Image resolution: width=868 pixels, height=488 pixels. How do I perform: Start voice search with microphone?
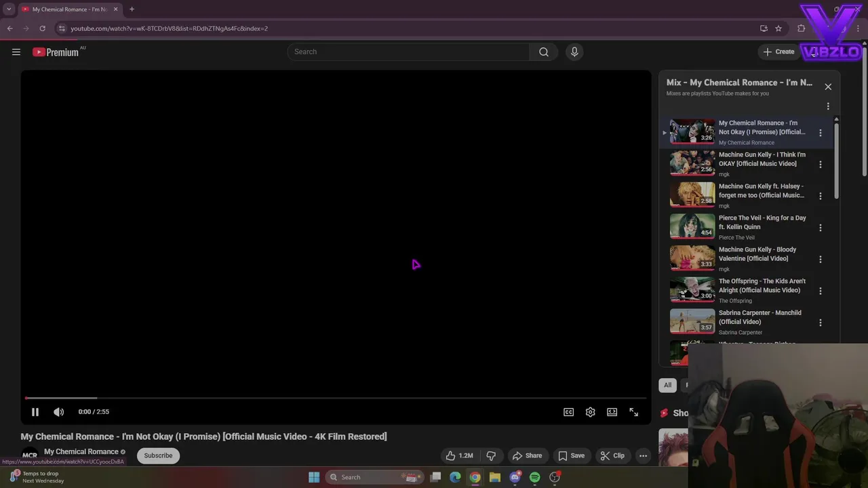tap(574, 52)
